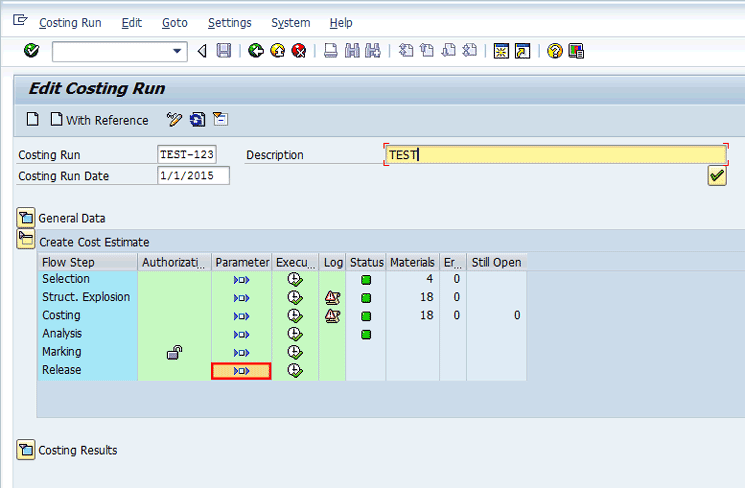Click the green Enter checkmark icon
The width and height of the screenshot is (745, 488).
click(x=31, y=50)
